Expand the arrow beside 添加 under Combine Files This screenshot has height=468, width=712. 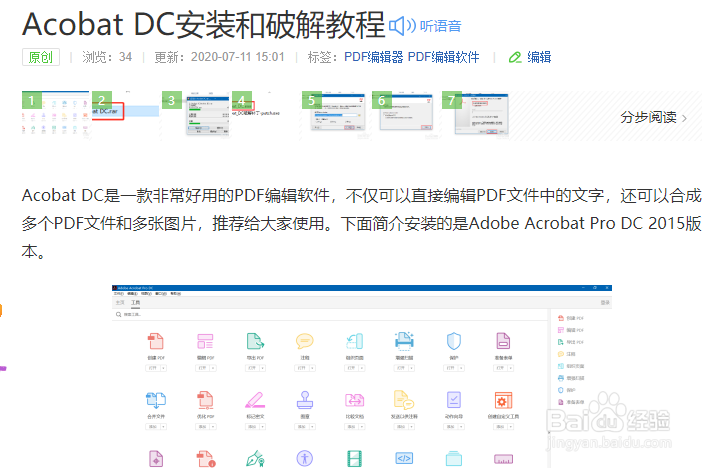coord(163,427)
